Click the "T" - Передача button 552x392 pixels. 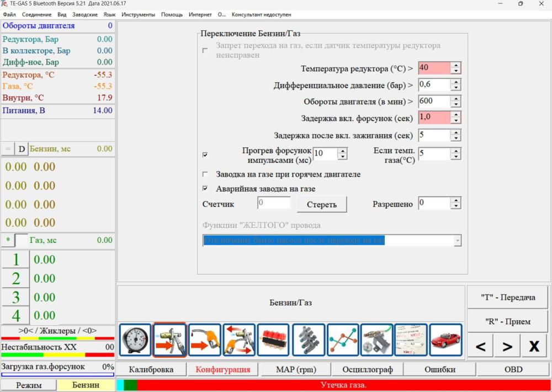tap(508, 297)
